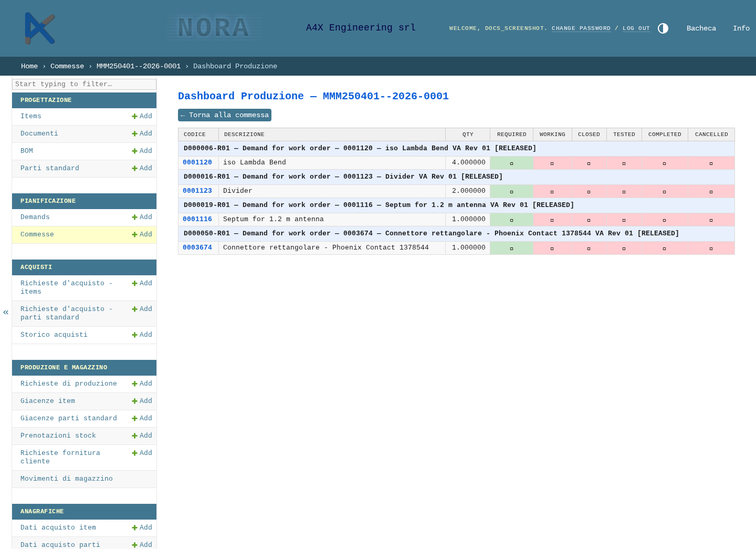Open MMM250401--2026-0001 breadcrumb
Screen dimensions: 756x549
pos(139,66)
